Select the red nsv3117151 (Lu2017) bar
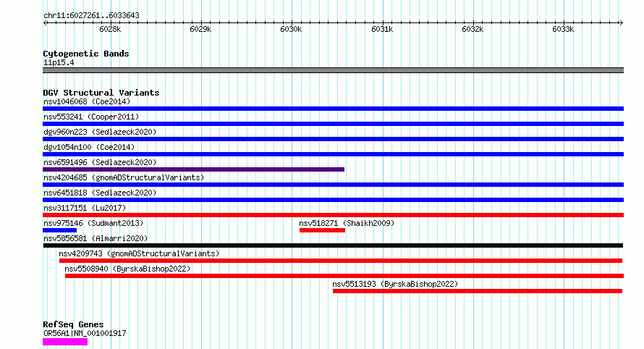This screenshot has height=349, width=644. (333, 215)
